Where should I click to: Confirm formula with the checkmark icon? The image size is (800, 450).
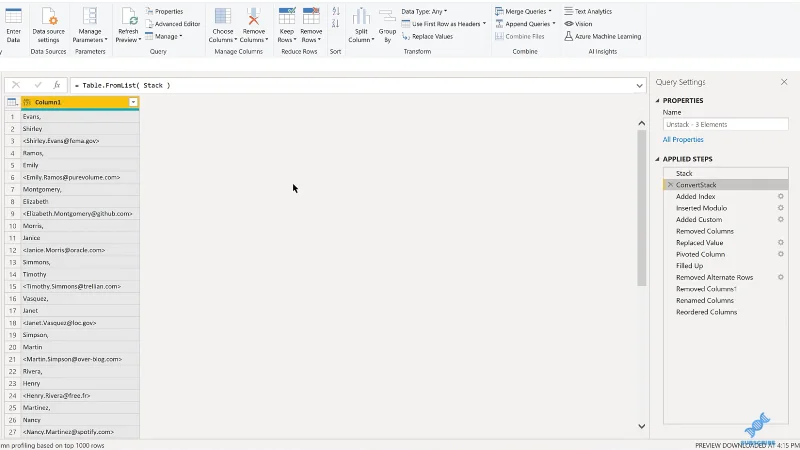[38, 85]
